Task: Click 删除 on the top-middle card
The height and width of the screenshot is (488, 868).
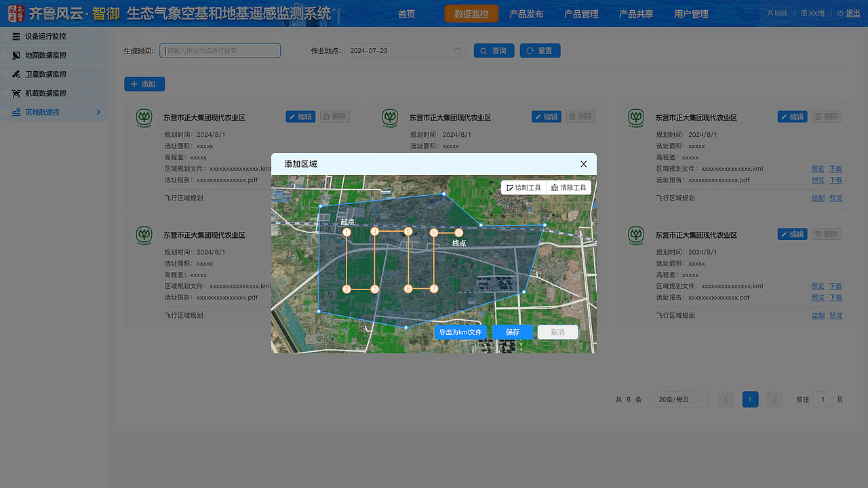Action: [x=581, y=117]
